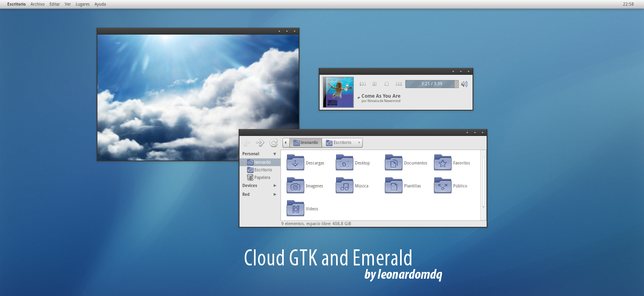Viewport: 644px width, 296px height.
Task: Select the leonardo path bar button
Action: 305,142
